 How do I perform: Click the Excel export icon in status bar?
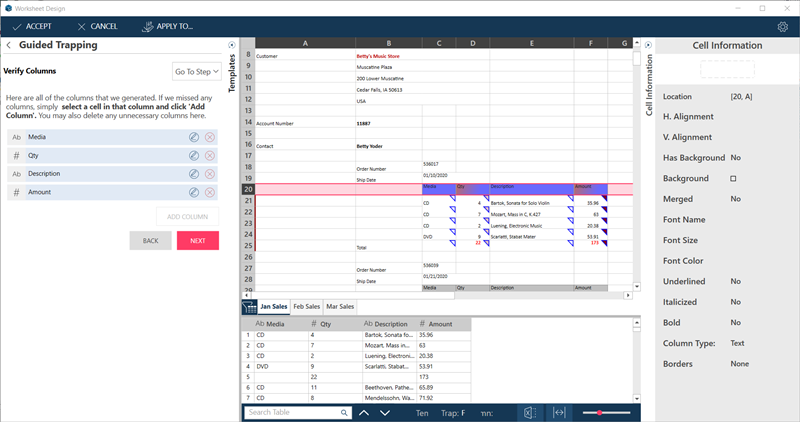click(530, 412)
